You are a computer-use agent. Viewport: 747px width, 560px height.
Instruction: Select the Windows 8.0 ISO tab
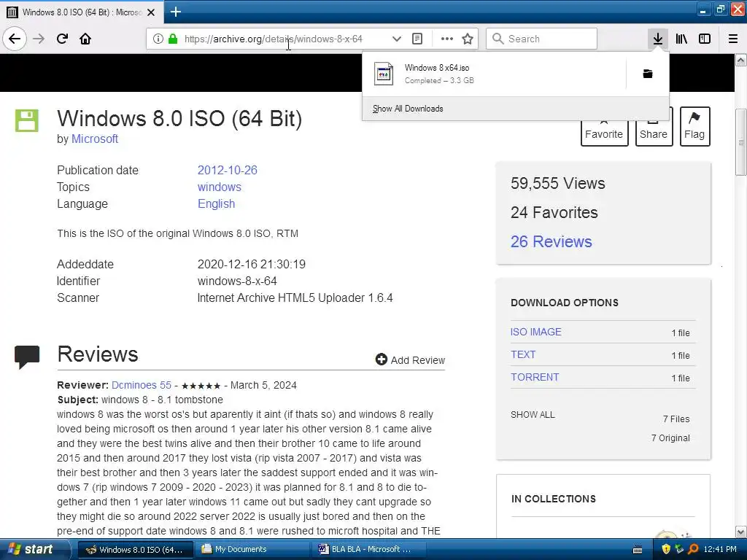82,12
